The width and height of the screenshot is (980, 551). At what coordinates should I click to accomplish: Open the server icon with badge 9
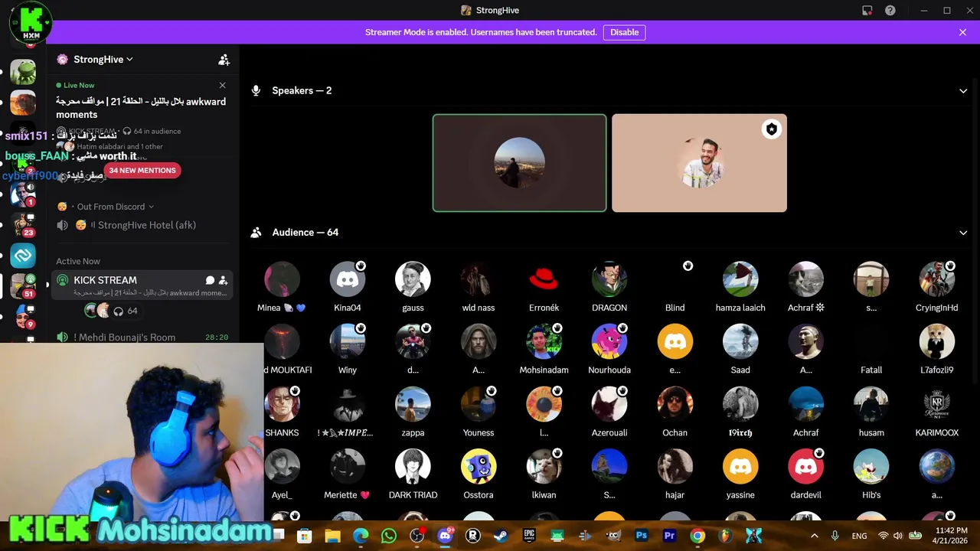23,316
